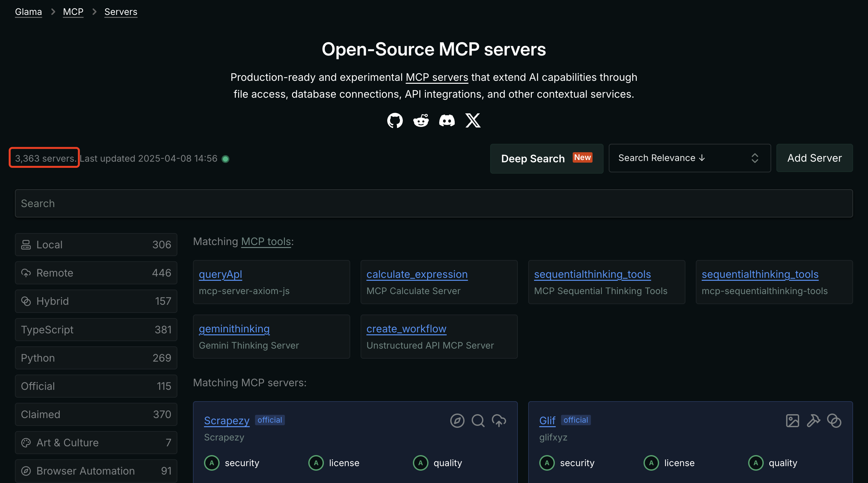The height and width of the screenshot is (483, 868).
Task: Click the hammer icon on Glif card
Action: [813, 421]
